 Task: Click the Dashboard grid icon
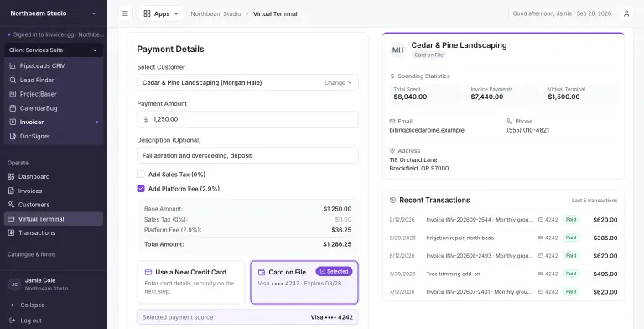point(11,176)
